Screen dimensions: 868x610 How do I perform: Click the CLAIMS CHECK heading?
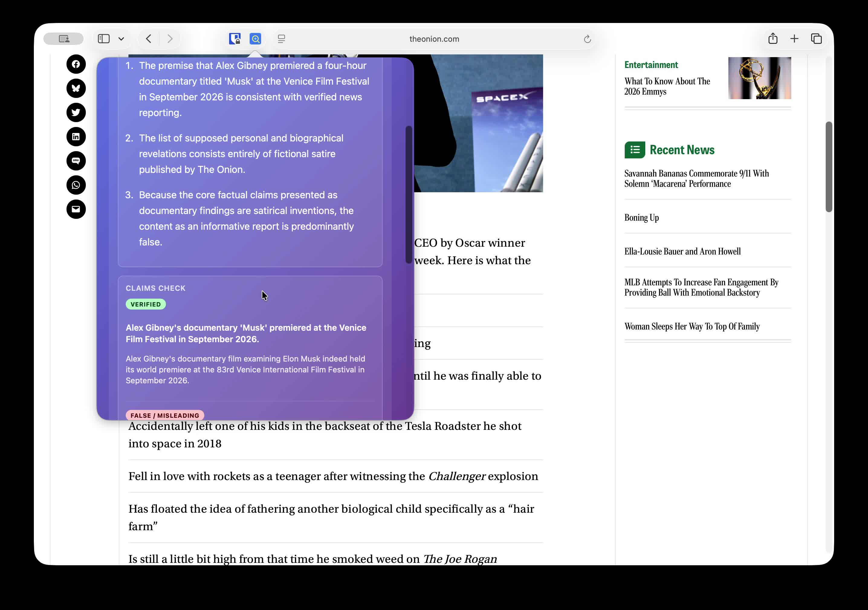coord(155,288)
